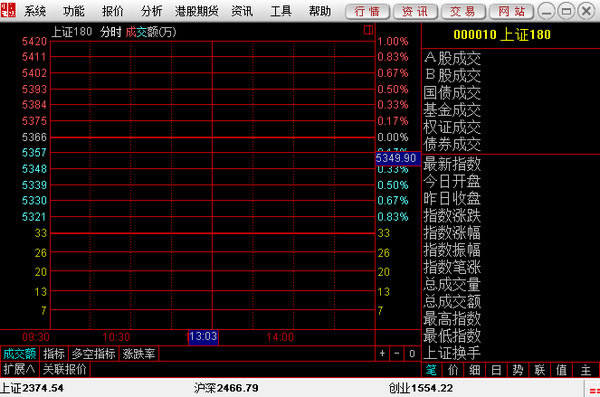Click the 上证2374.54 status entry
This screenshot has height=397, width=600.
pos(32,388)
